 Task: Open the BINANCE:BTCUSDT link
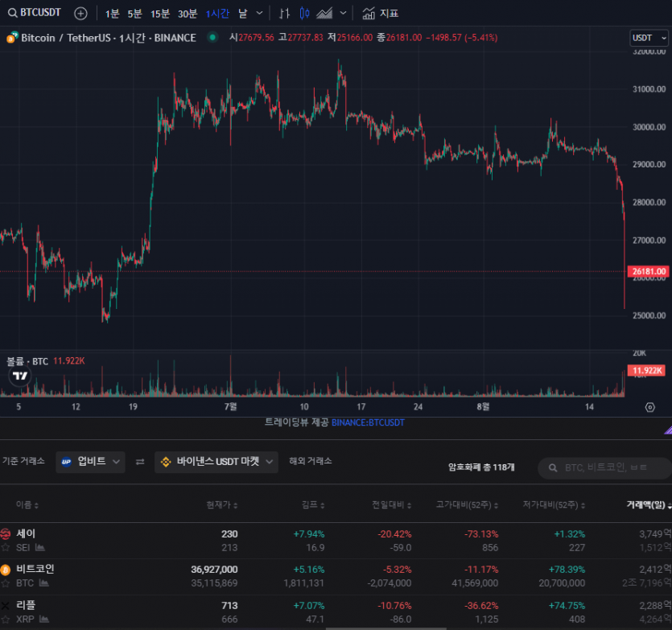click(368, 422)
